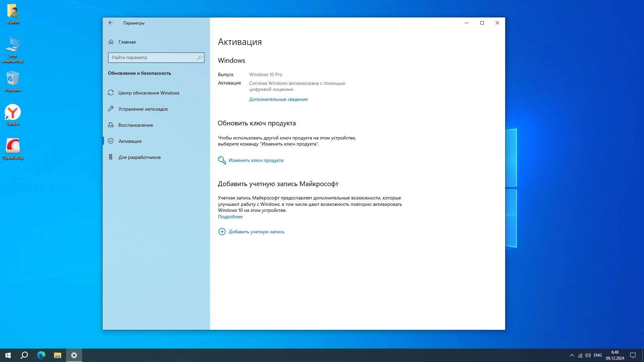Expand the hidden system tray icons

pos(572,355)
